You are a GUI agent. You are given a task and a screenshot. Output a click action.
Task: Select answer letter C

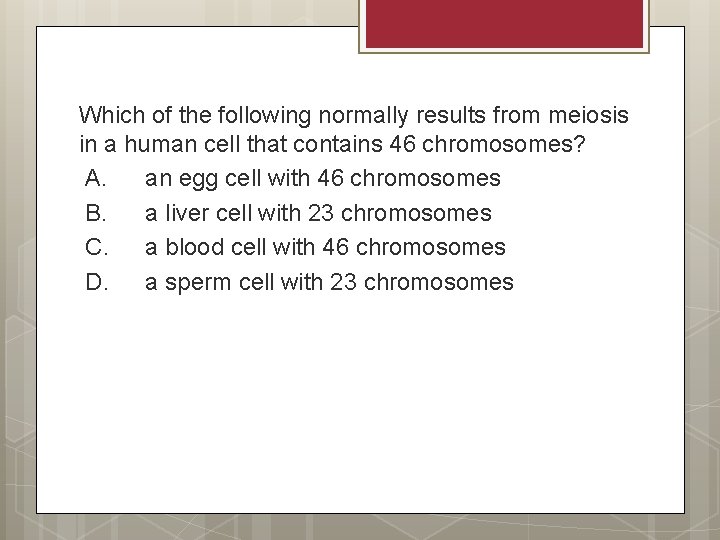point(96,247)
